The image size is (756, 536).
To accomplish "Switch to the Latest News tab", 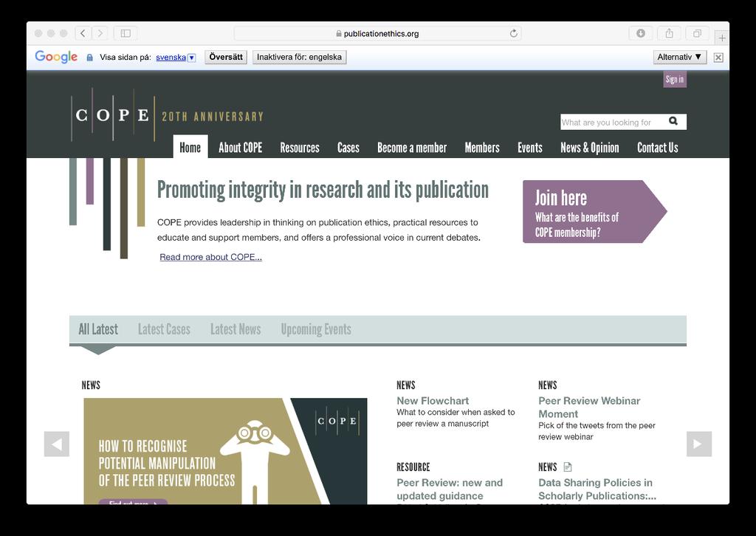I will click(x=236, y=329).
